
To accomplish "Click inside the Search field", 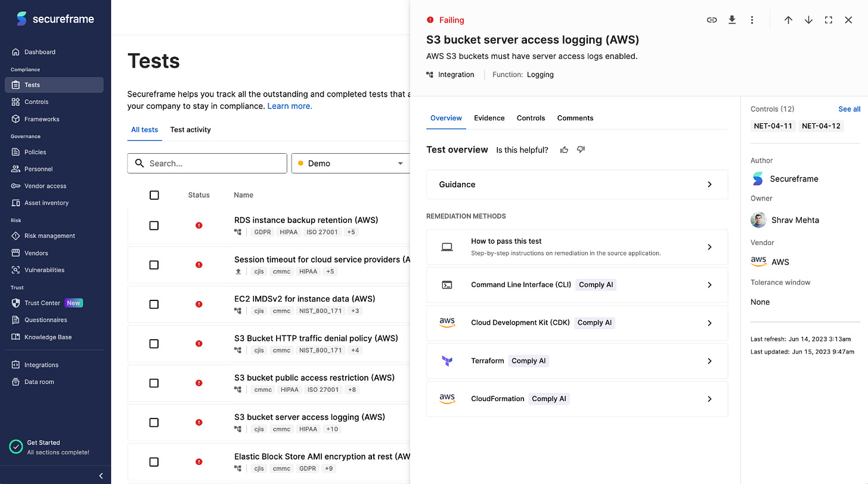I will click(x=207, y=163).
